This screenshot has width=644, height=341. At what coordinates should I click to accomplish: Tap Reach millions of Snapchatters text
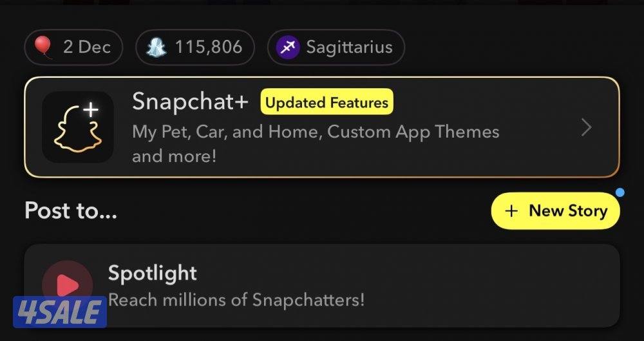(236, 300)
